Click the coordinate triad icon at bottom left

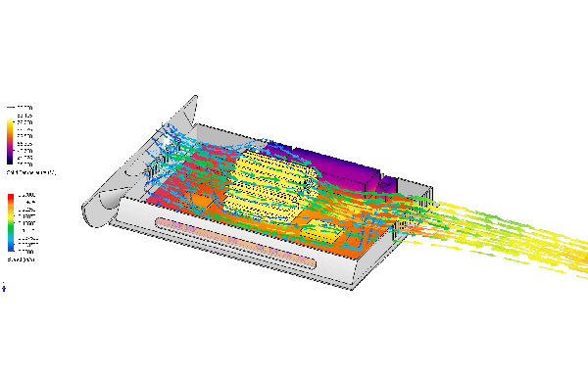4,287
